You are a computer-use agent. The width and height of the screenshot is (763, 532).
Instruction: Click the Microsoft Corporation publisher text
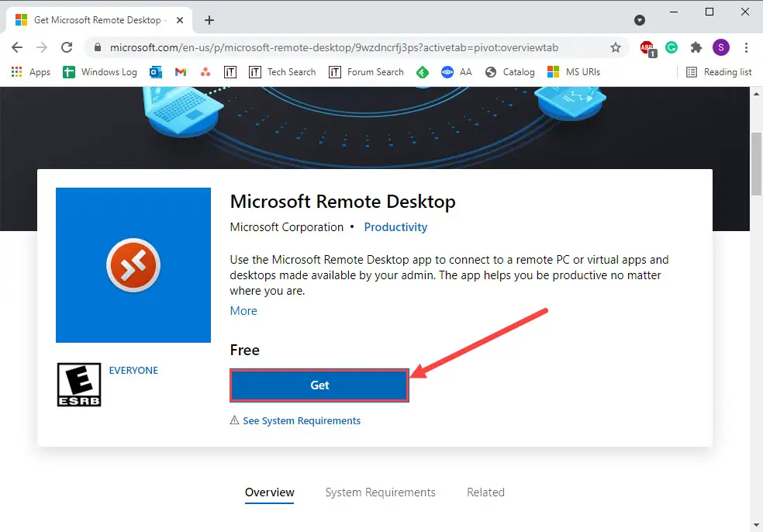coord(287,226)
